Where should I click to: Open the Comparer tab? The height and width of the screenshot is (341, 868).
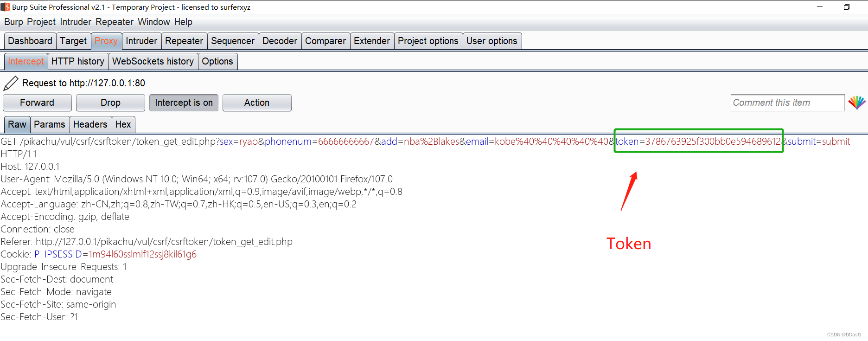[325, 41]
